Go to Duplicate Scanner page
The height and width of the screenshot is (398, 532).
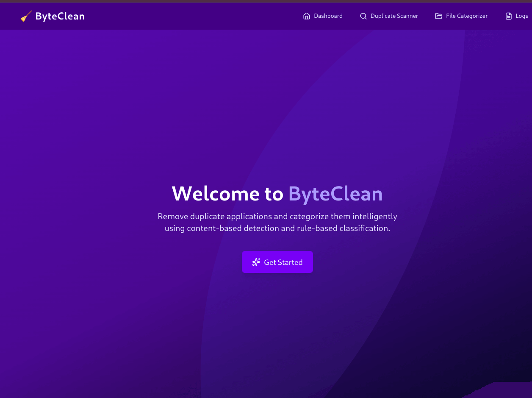pos(389,16)
